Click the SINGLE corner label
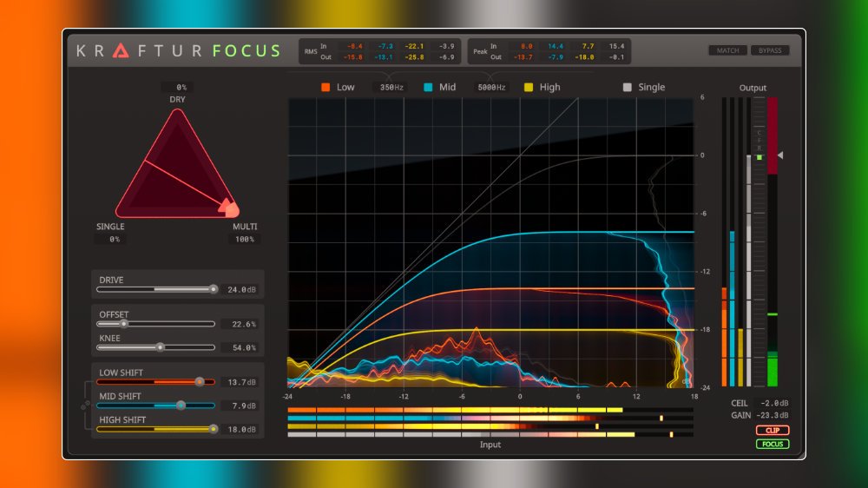 (110, 227)
